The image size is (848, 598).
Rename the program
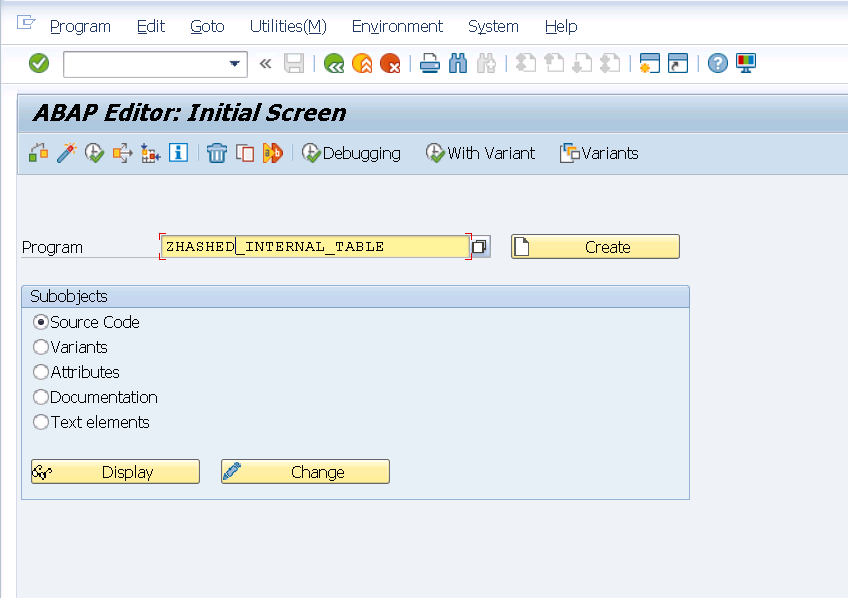(x=272, y=152)
